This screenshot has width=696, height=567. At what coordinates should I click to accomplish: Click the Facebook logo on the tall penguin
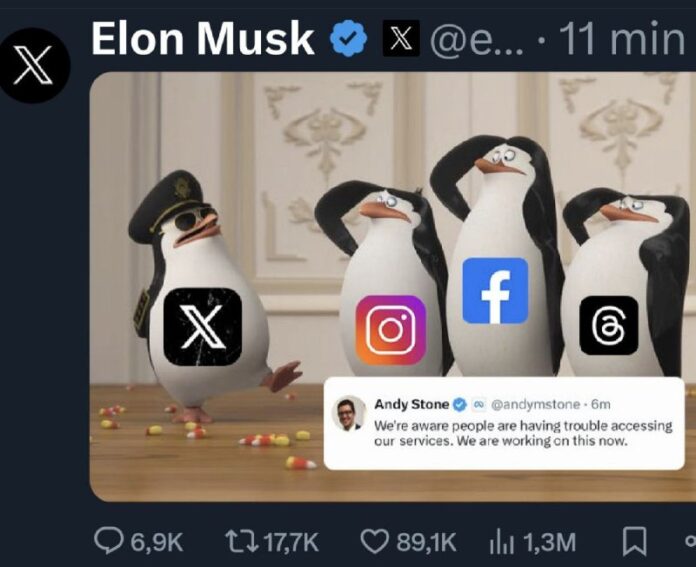pos(495,291)
